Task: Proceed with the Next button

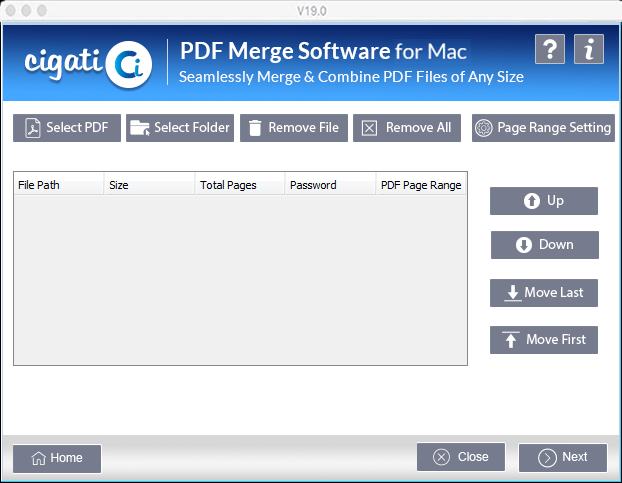Action: click(x=562, y=457)
